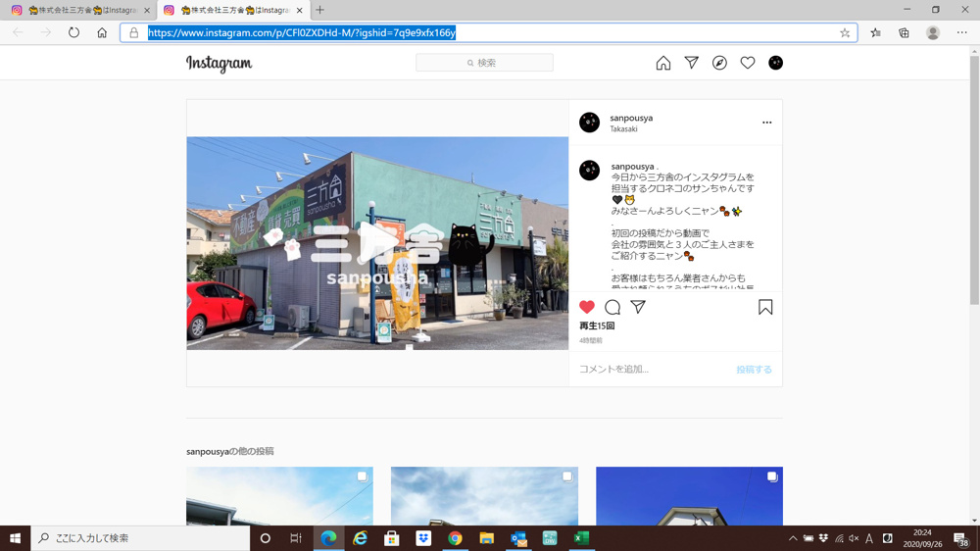
Task: Click the Windows taskbar search box
Action: (140, 538)
